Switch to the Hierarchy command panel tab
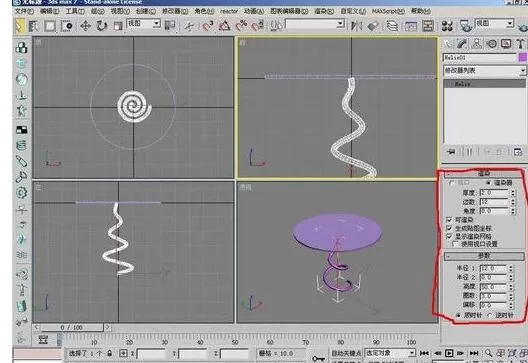The height and width of the screenshot is (363, 528). [477, 44]
